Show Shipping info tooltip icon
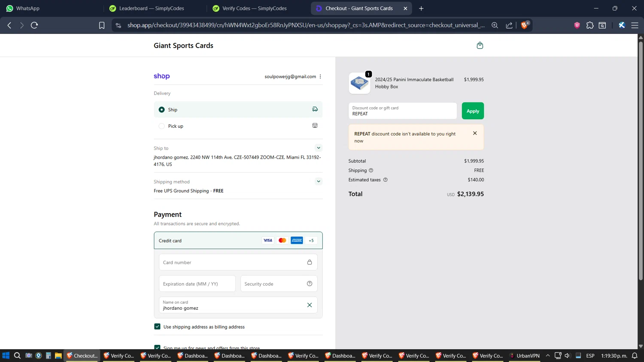644x362 pixels. [371, 170]
